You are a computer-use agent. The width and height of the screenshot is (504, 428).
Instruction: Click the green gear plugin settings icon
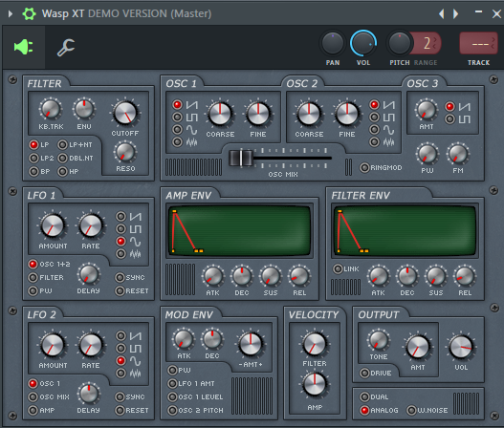click(30, 13)
